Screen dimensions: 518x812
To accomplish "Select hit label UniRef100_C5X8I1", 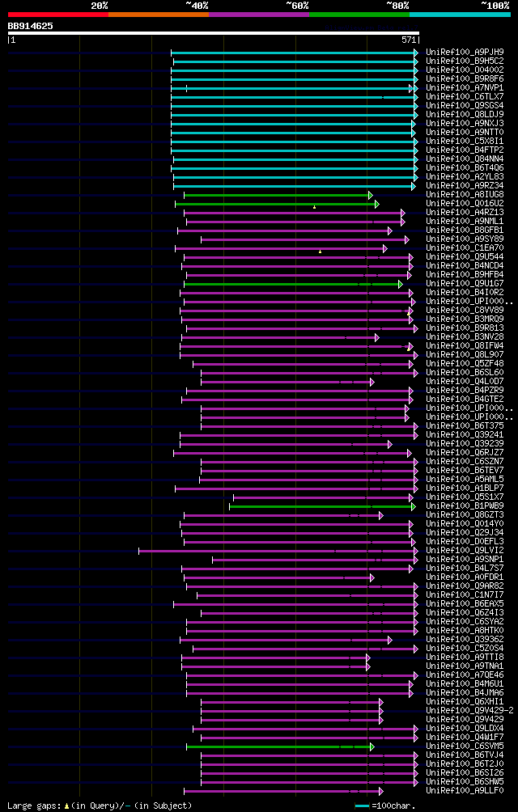I will (x=465, y=142).
